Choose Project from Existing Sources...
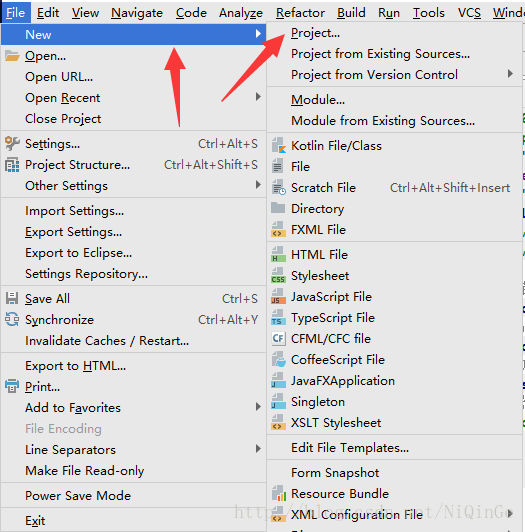 tap(380, 54)
